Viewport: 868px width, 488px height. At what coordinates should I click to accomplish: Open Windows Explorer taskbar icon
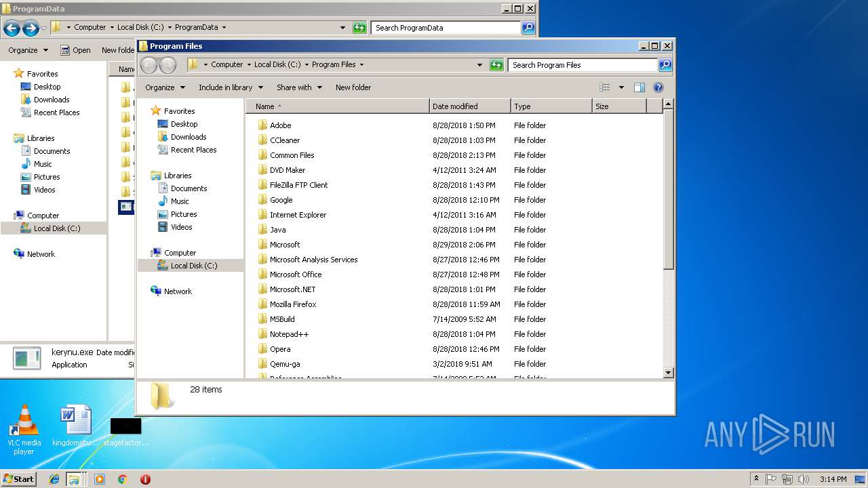(74, 479)
